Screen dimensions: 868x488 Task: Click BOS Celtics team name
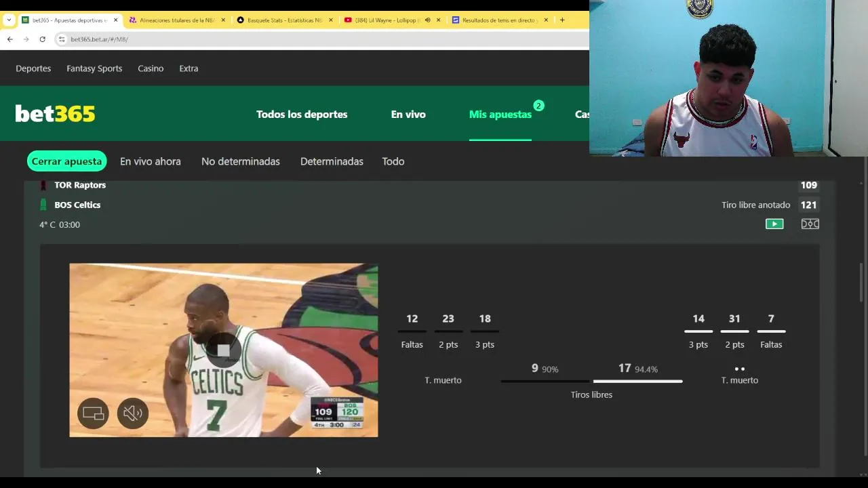(77, 205)
